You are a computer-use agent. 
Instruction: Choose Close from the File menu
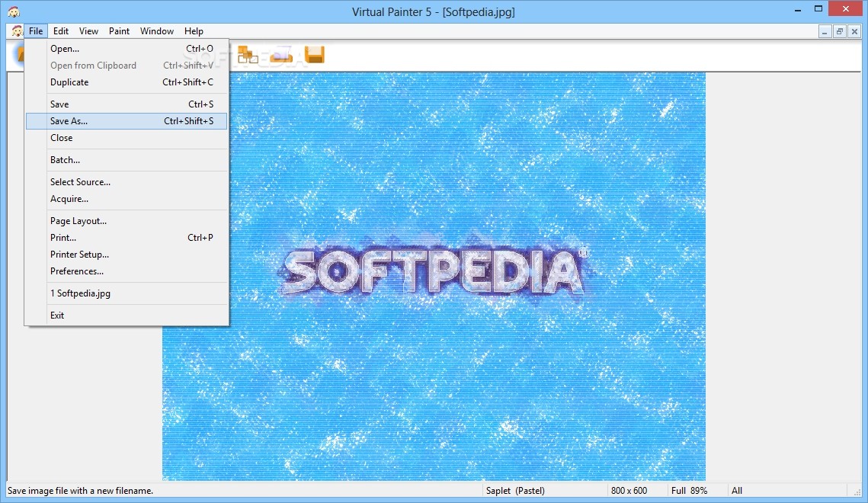[127, 138]
